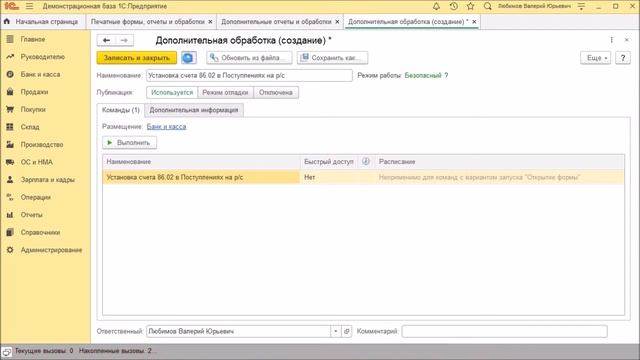Click the open-form icon next to Ответственный field
Image resolution: width=640 pixels, height=360 pixels.
pos(347,331)
